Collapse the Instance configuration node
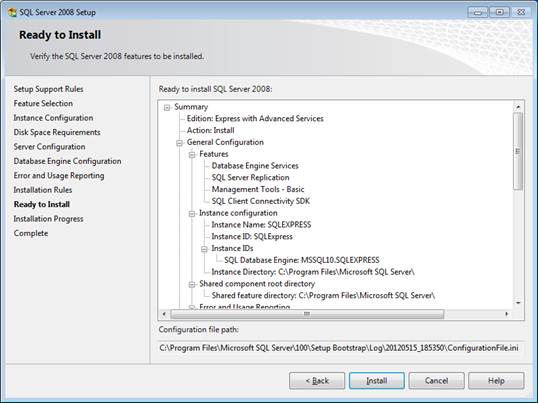Viewport: 538px width, 403px height. pos(192,214)
